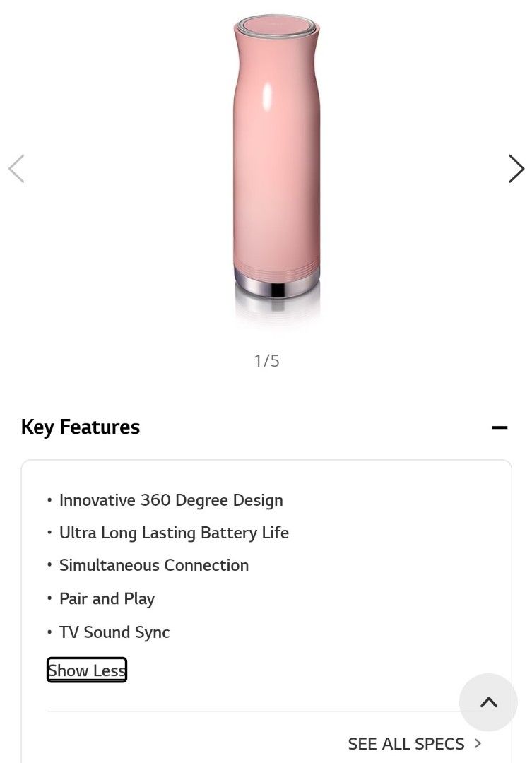The height and width of the screenshot is (763, 532).
Task: Select the Ultra Long Lasting Battery Life feature
Action: 174,533
